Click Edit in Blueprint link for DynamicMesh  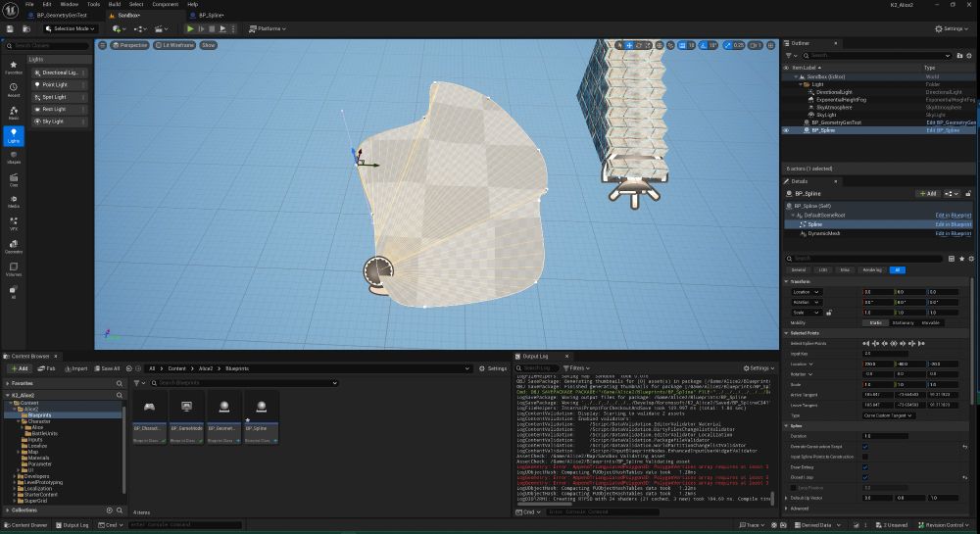click(954, 233)
